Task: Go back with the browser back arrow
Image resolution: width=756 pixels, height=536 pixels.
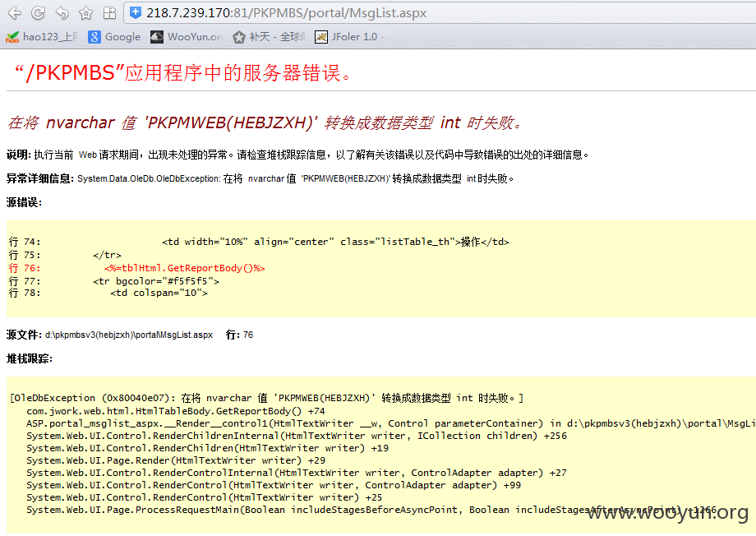Action: (x=15, y=13)
